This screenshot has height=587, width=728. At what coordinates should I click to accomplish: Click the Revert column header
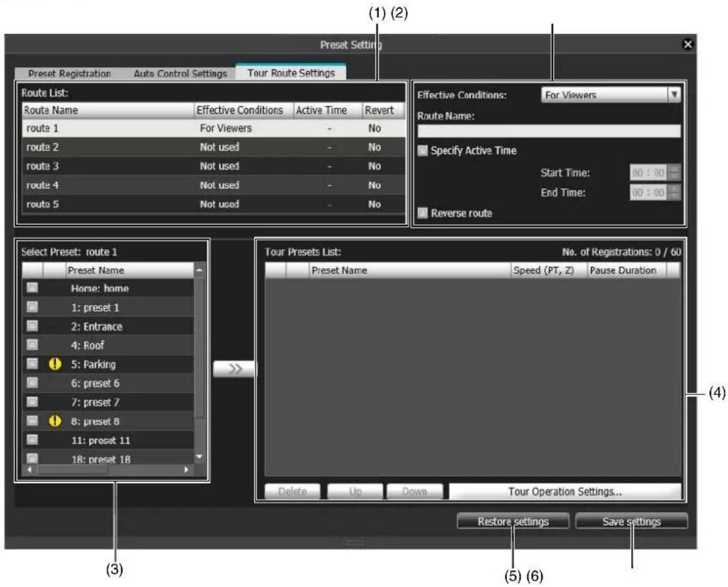[383, 110]
